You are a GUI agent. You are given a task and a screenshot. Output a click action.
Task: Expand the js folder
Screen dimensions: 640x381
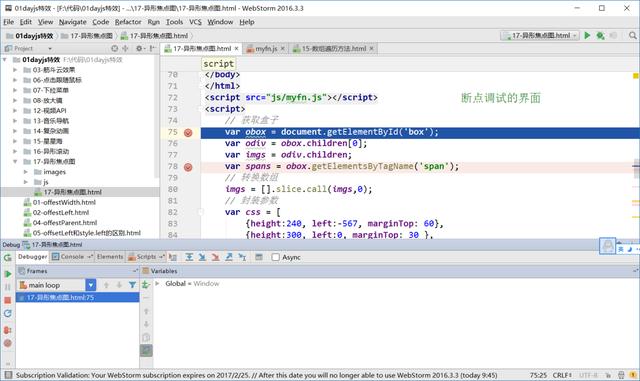coord(26,182)
